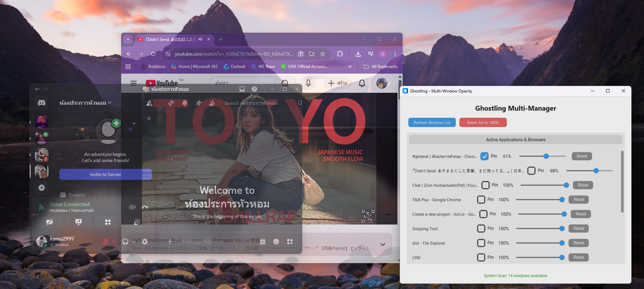Viewport: 644px width, 289px height.
Task: Check Pin for dist File Explorer
Action: (x=481, y=243)
